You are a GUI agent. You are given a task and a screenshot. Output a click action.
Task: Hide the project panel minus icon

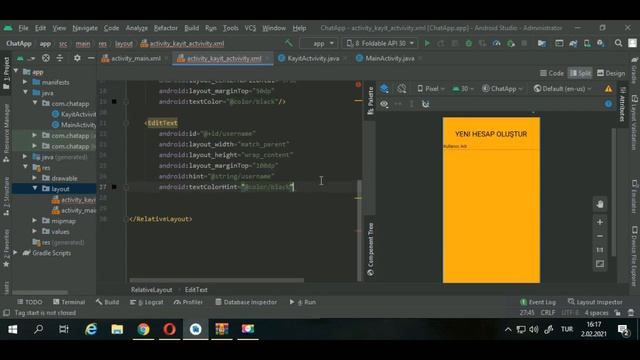pos(91,58)
